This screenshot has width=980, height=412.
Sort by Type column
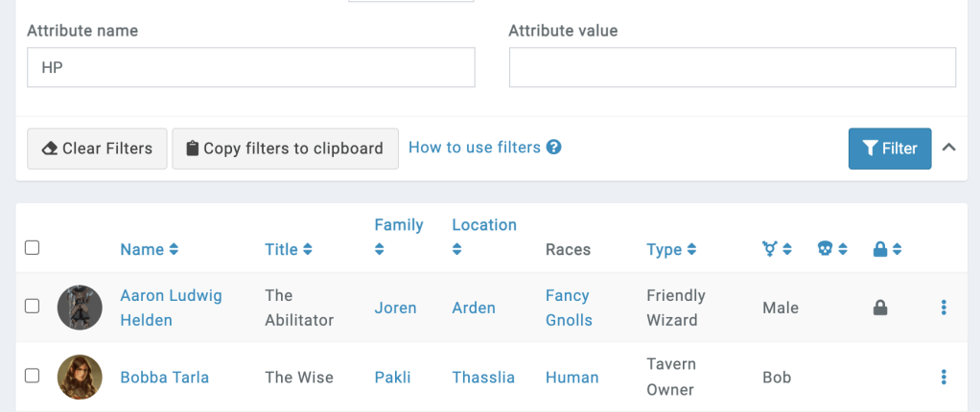tap(671, 250)
